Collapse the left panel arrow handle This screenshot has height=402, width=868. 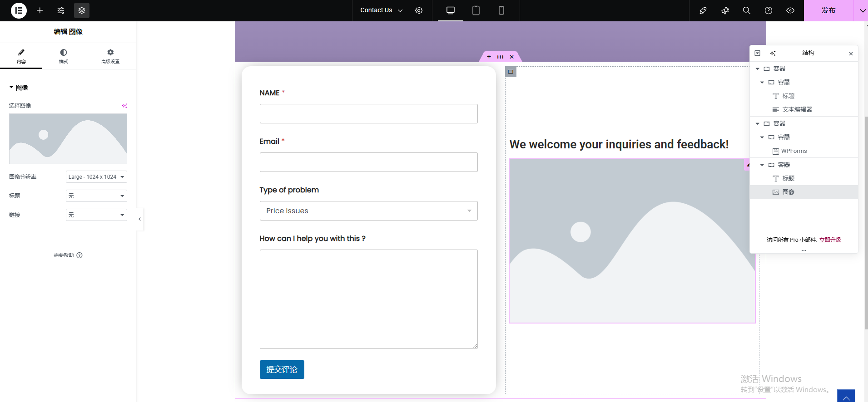tap(139, 219)
